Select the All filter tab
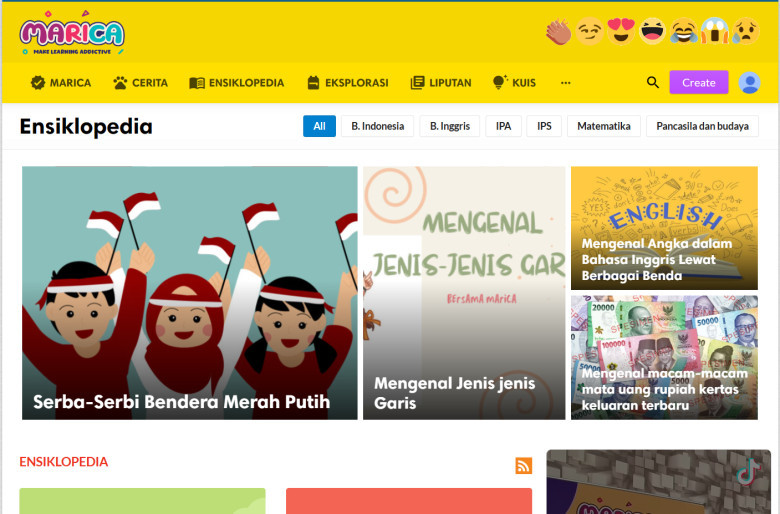 (x=319, y=126)
